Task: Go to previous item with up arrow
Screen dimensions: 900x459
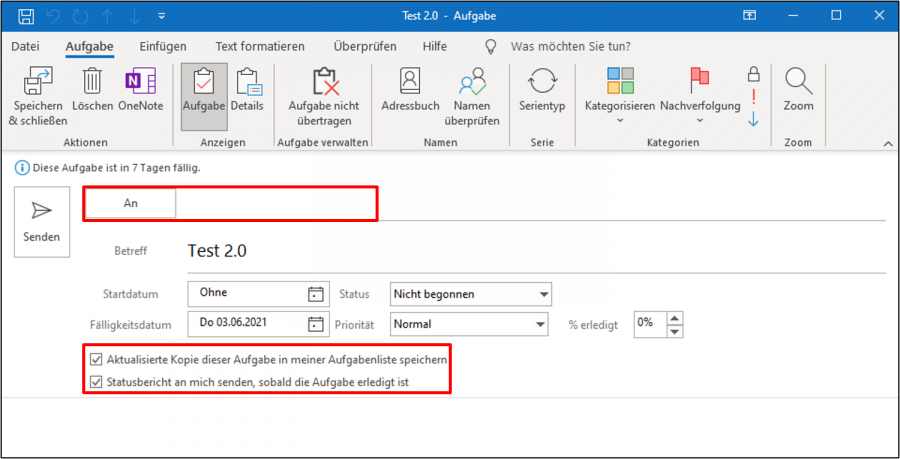Action: pyautogui.click(x=107, y=16)
